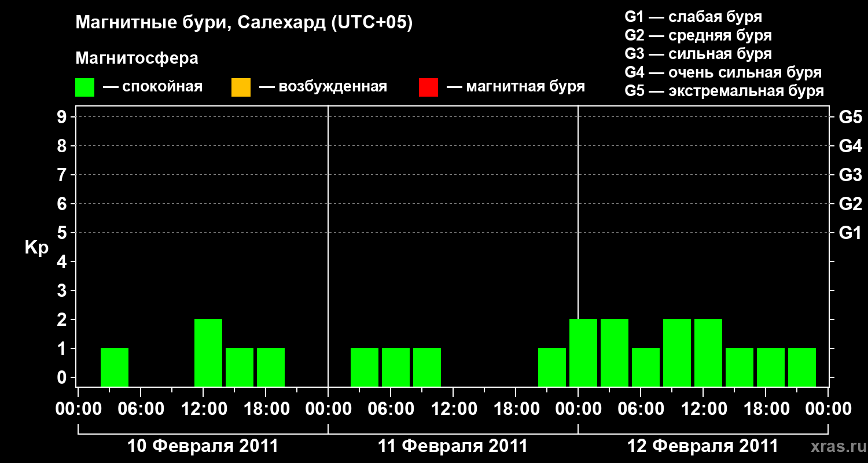868x463 pixels.
Task: Click the 02:00–05:00 bar on 11 February
Action: tap(365, 367)
